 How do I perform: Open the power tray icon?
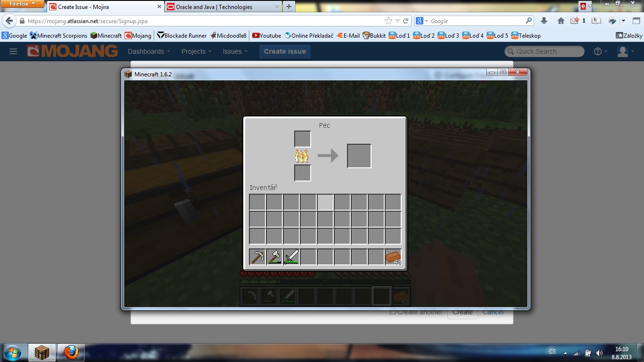[x=588, y=353]
